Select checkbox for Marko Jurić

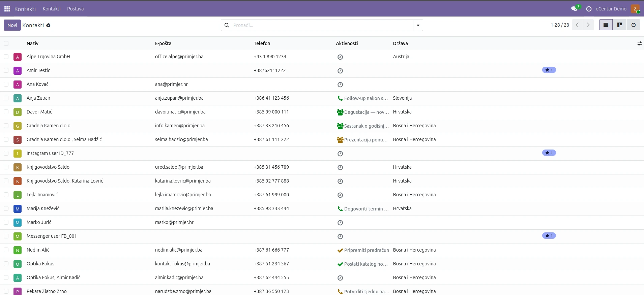coord(6,222)
